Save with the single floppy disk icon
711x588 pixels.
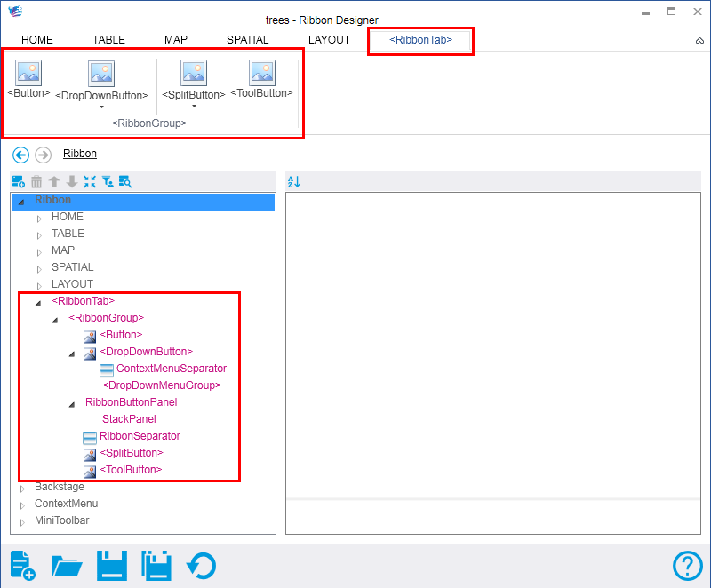(x=112, y=565)
